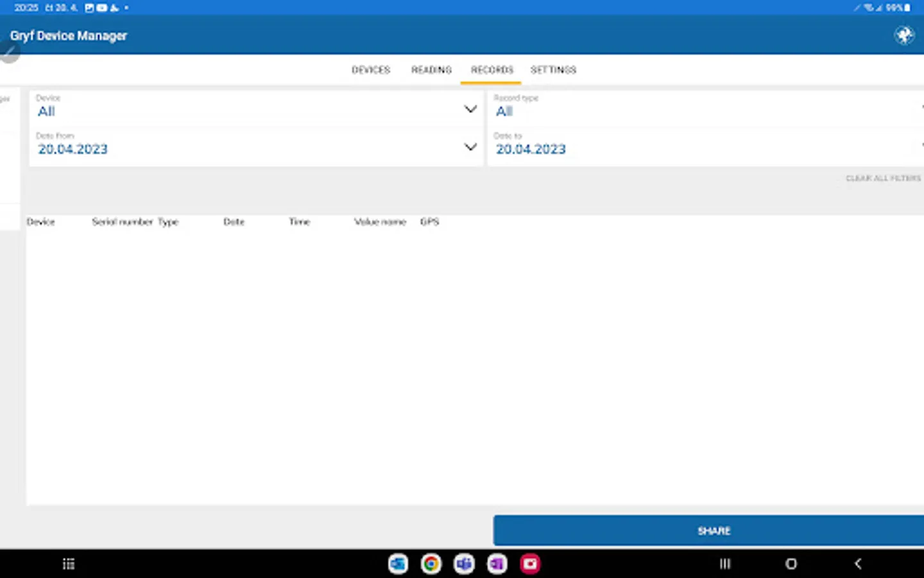This screenshot has height=578, width=924.
Task: Launch Microsoft Teams from the taskbar
Action: tap(464, 564)
